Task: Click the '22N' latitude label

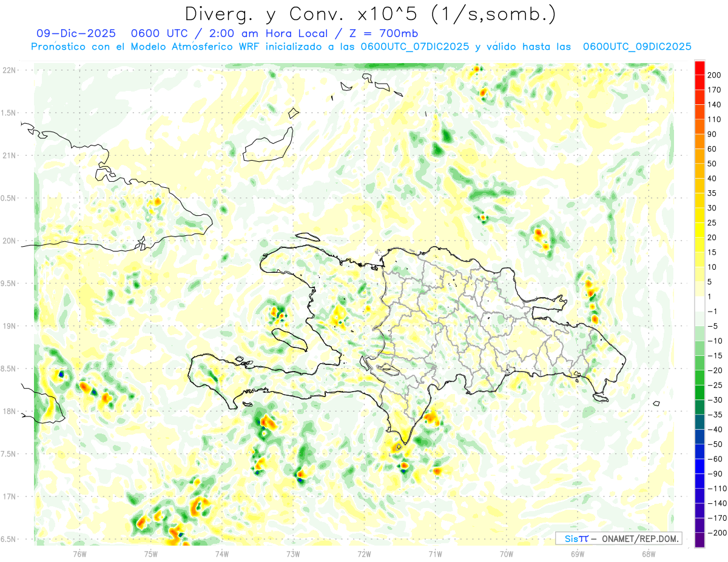Action: tap(10, 70)
